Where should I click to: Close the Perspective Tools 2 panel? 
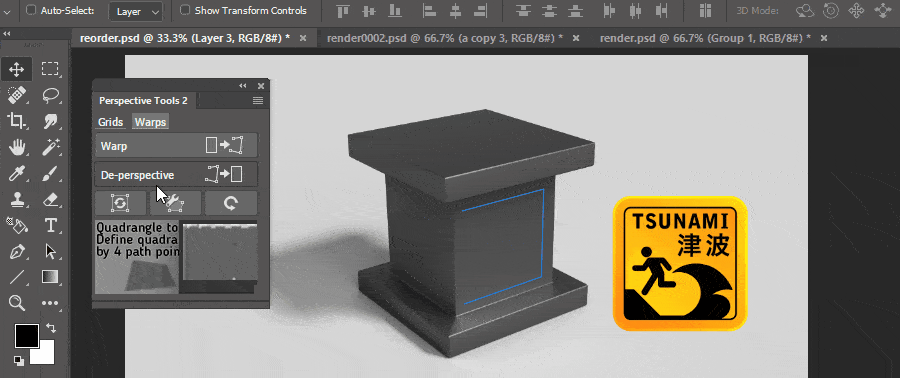(x=261, y=85)
